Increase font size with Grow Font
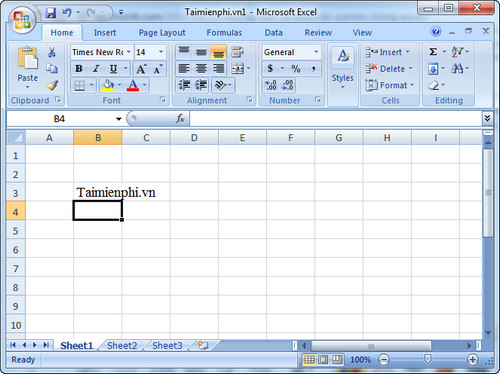 coord(141,69)
